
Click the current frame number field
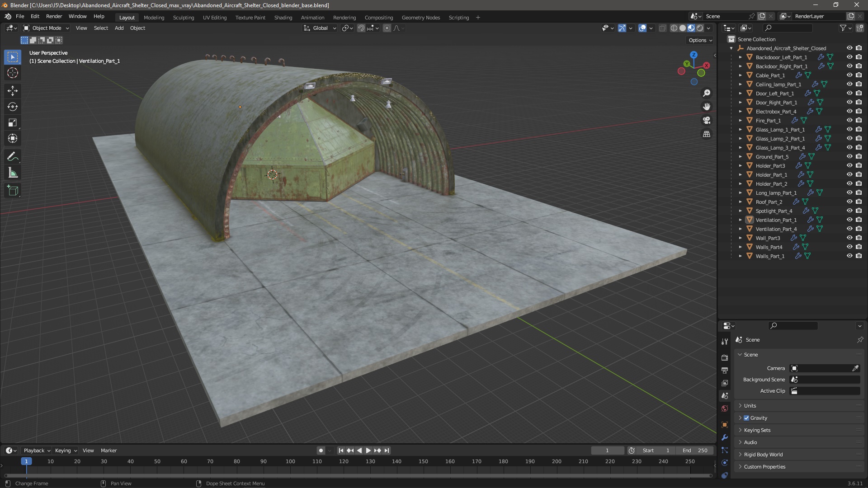607,450
